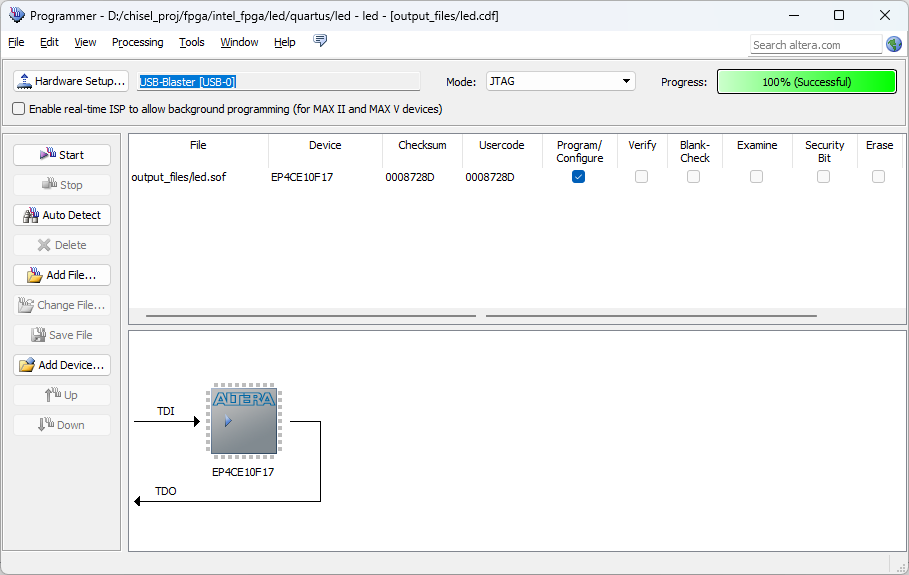Viewport: 909px width, 575px height.
Task: Click the Usercode value 0008728D
Action: point(490,177)
